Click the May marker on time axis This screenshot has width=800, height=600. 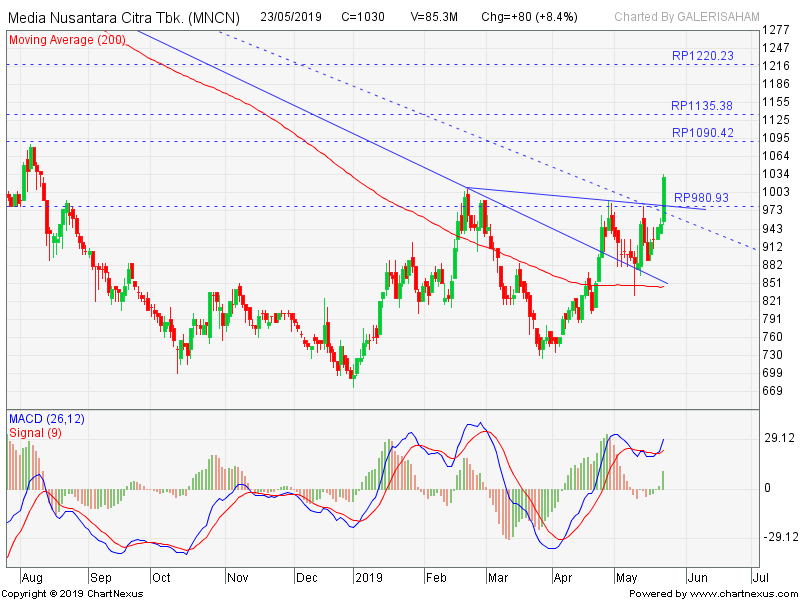[x=626, y=577]
